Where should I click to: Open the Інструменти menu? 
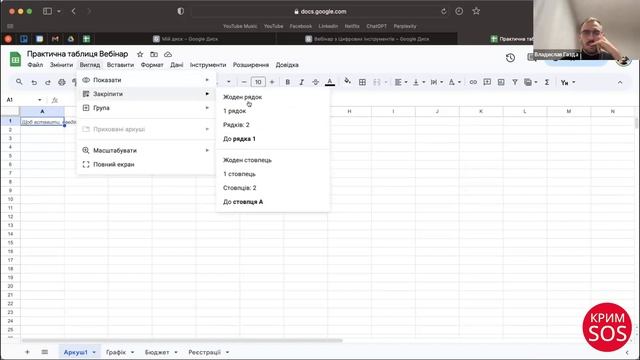point(208,65)
